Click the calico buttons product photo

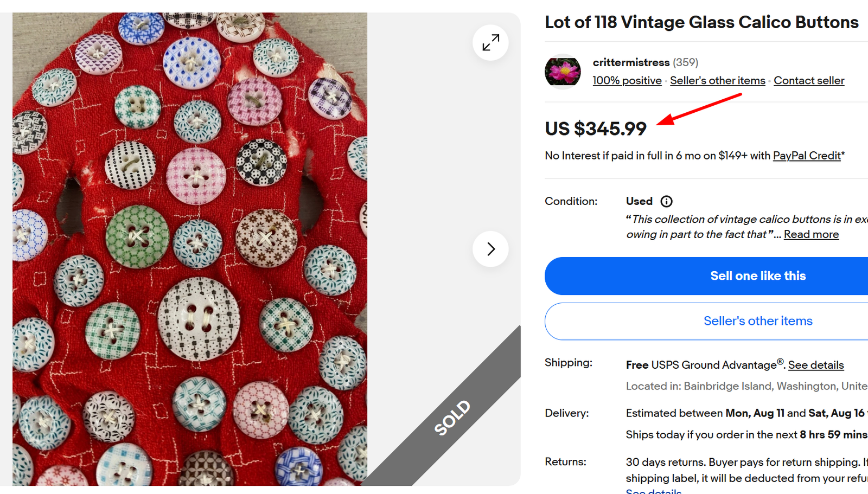(x=190, y=249)
